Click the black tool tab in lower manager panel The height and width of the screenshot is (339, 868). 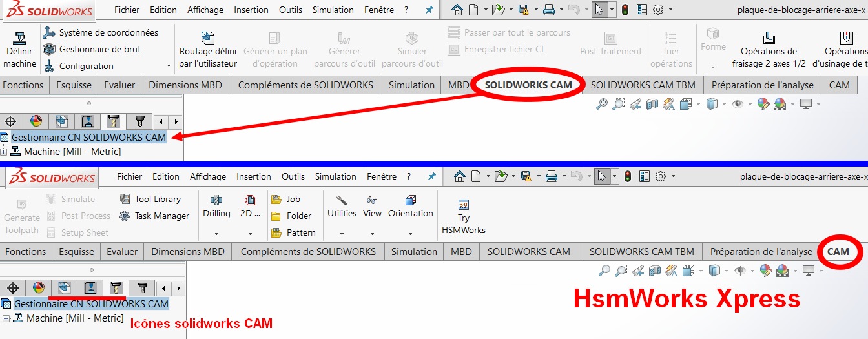(143, 288)
